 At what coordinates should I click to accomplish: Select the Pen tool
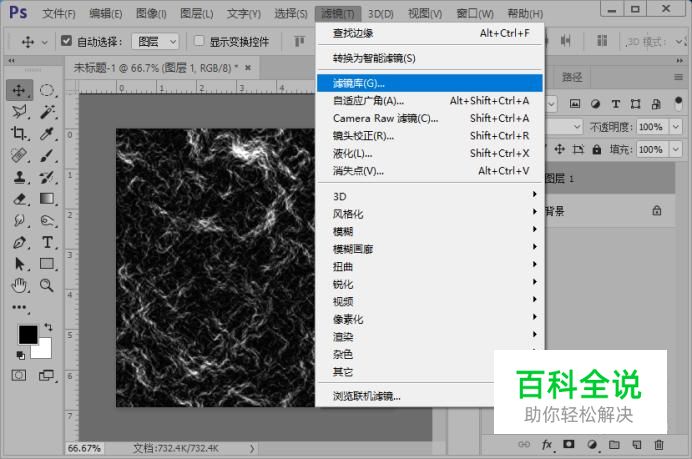pos(19,242)
